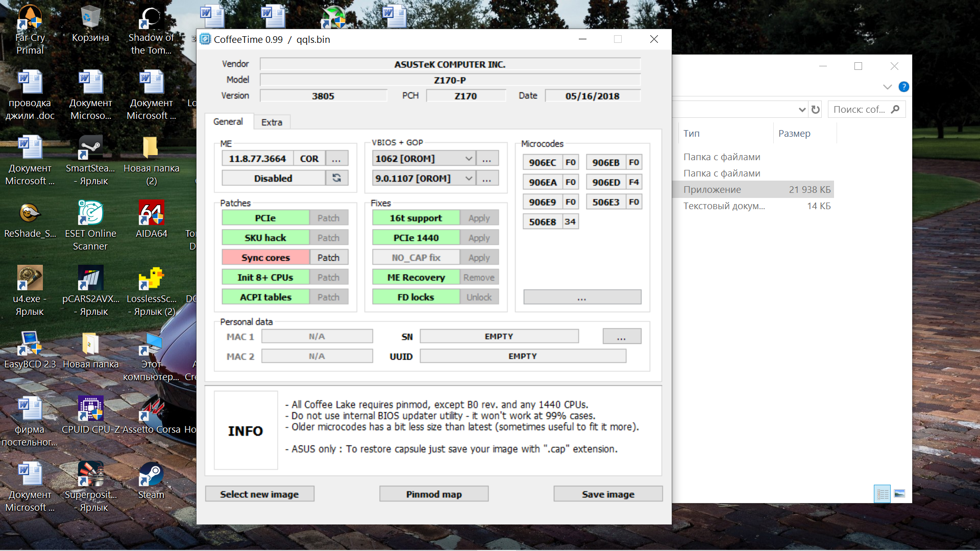Click the Explorer refresh icon
The image size is (980, 551).
(816, 110)
